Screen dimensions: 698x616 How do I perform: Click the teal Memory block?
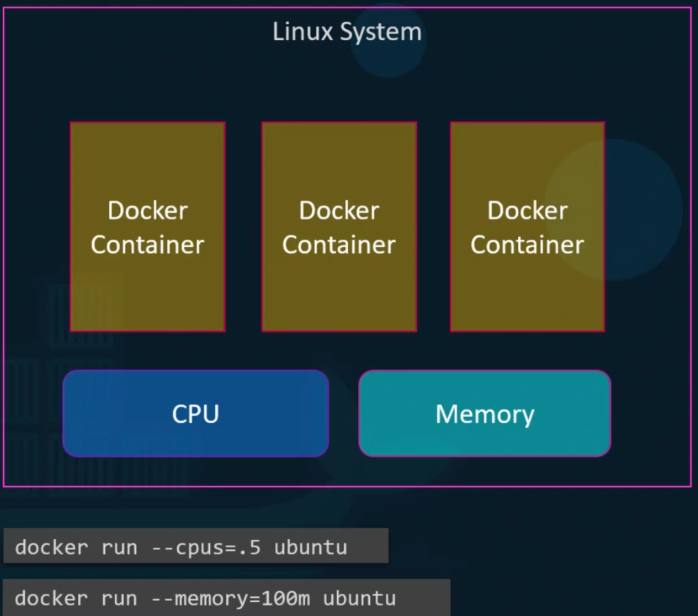485,413
